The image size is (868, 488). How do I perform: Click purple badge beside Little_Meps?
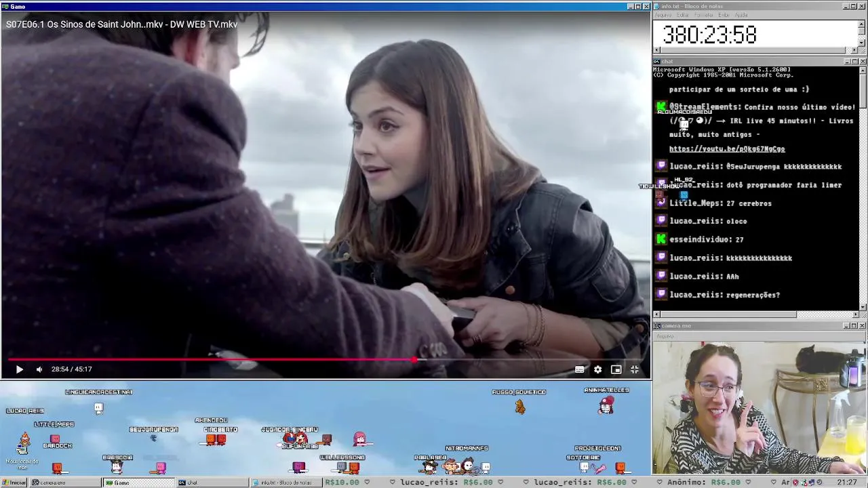point(661,202)
